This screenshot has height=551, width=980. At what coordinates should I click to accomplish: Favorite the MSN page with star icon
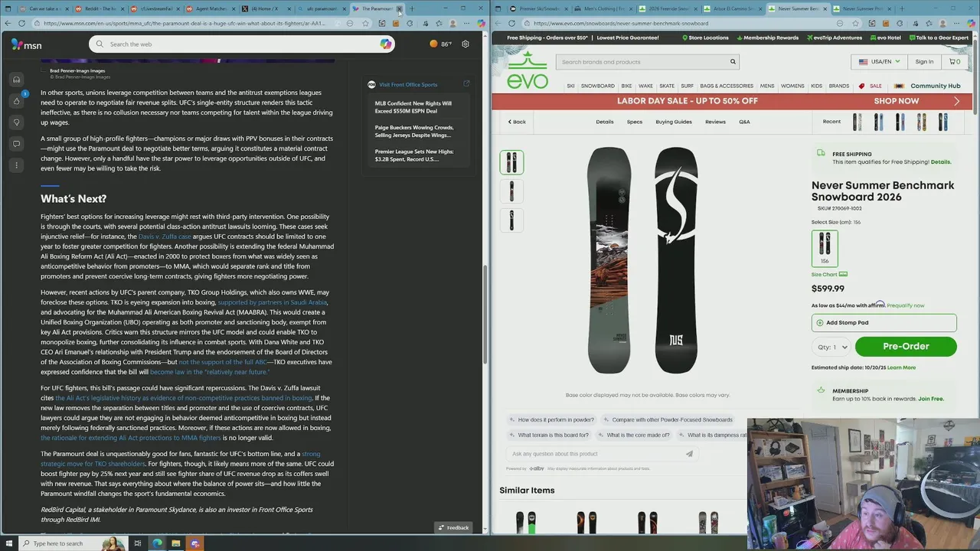pos(366,23)
